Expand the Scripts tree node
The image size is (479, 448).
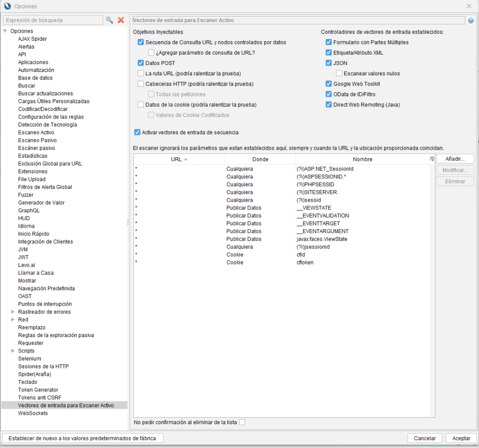click(13, 351)
